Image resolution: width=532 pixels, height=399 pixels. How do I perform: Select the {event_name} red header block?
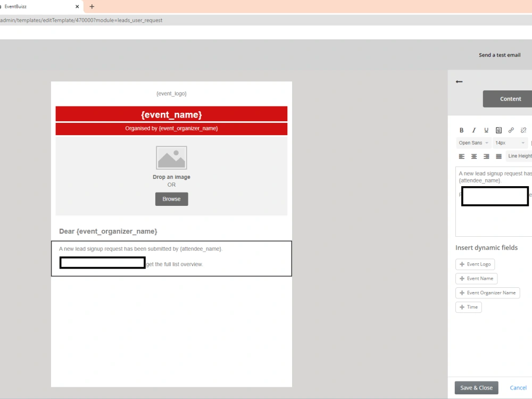pyautogui.click(x=171, y=114)
